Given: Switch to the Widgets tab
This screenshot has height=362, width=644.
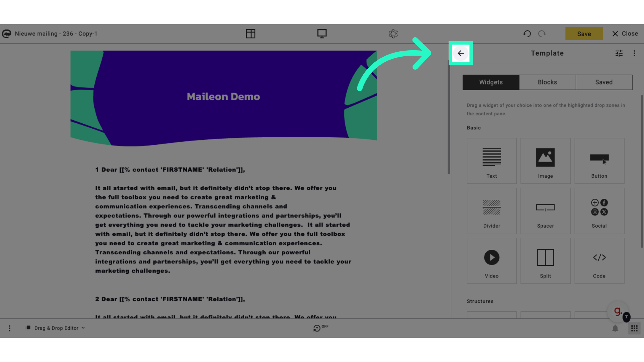Looking at the screenshot, I should 491,82.
